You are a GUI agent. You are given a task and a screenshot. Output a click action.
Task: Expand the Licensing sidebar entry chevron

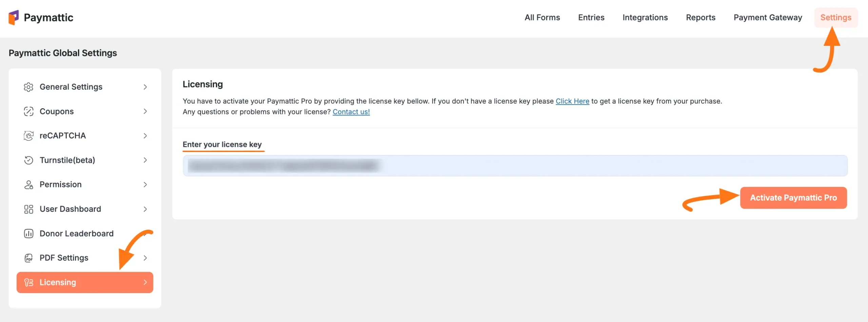(x=145, y=282)
